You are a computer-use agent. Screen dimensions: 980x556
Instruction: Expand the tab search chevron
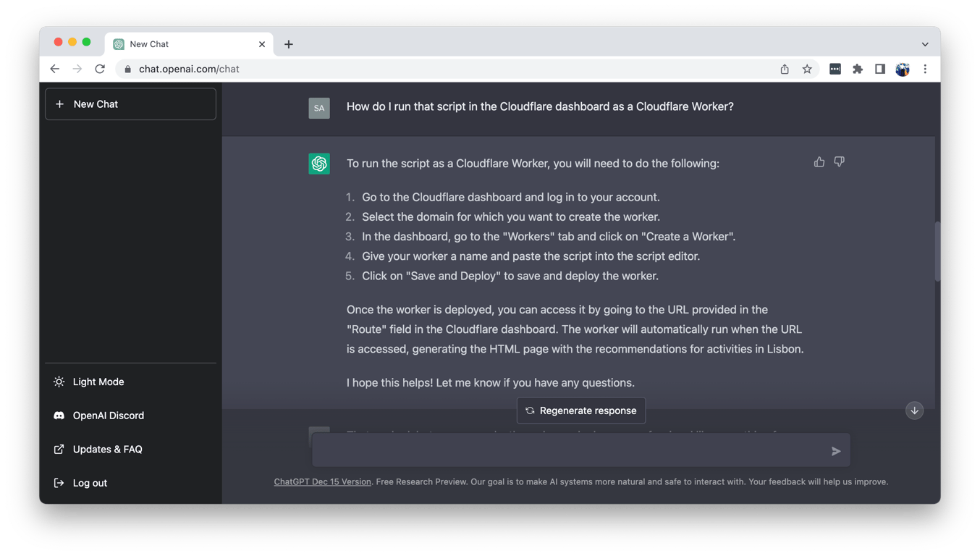click(x=925, y=44)
